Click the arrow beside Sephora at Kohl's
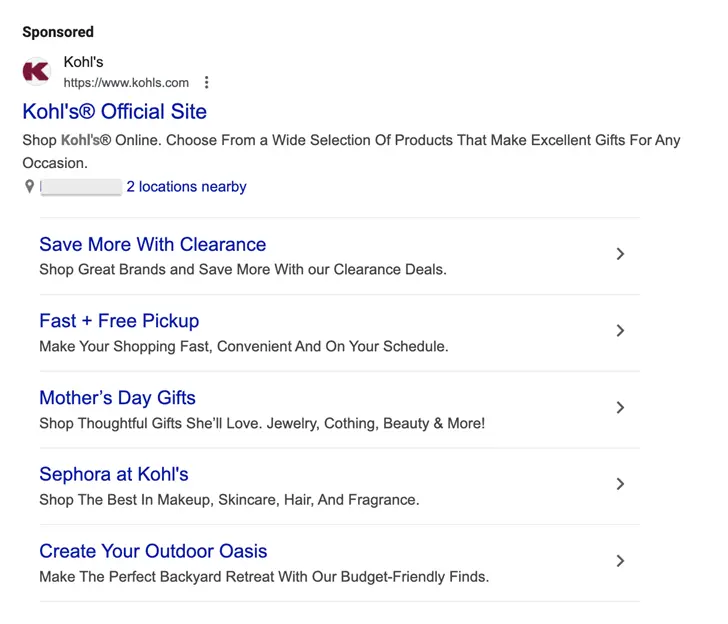Screen dimensions: 728x624 click(620, 484)
